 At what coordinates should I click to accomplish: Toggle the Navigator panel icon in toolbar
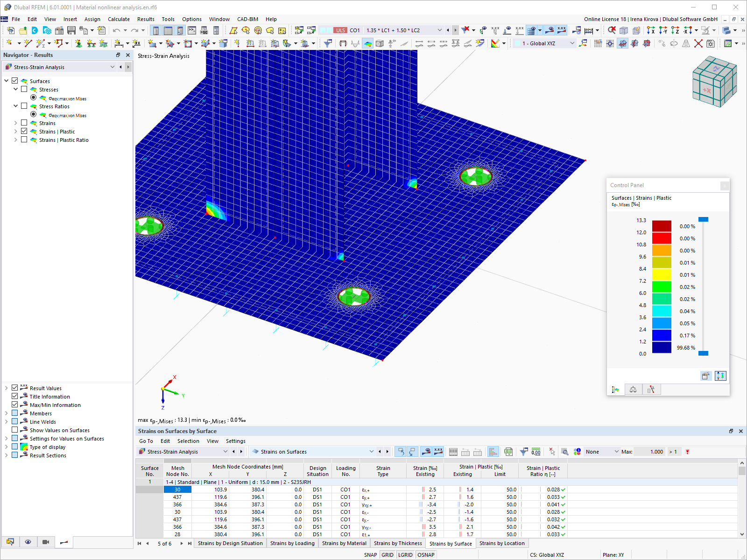156,30
